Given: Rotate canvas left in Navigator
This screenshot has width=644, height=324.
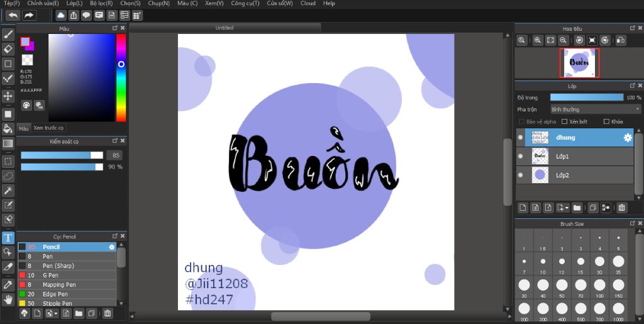Looking at the screenshot, I should [579, 40].
